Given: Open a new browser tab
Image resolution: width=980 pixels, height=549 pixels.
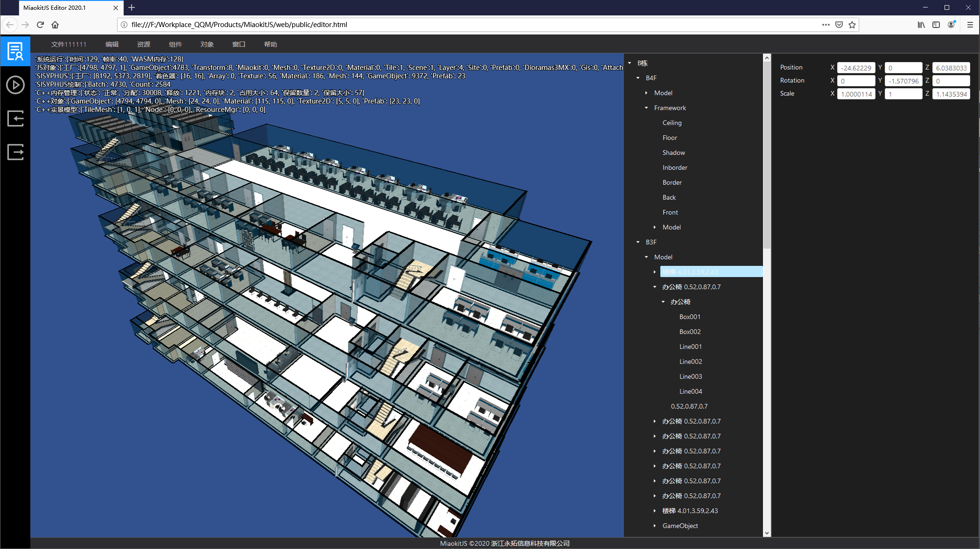Looking at the screenshot, I should point(132,7).
